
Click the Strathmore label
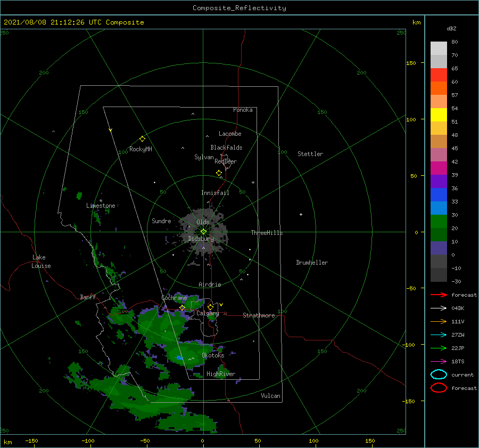point(259,315)
